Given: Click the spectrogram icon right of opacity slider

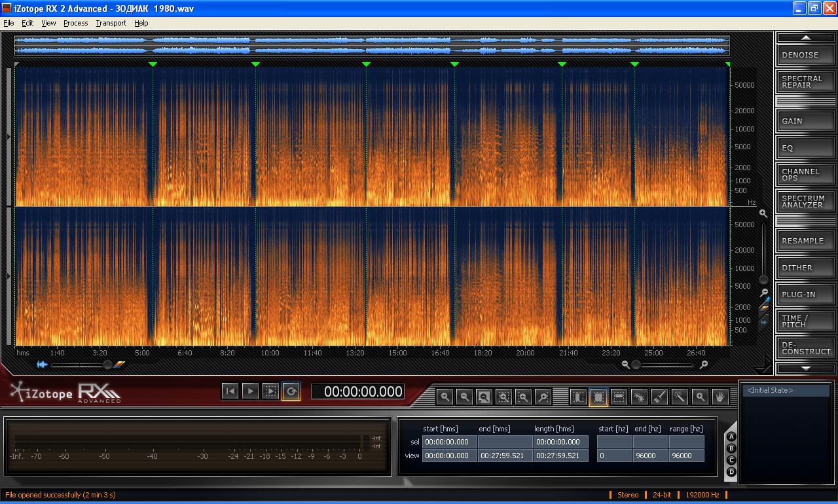Looking at the screenshot, I should [x=119, y=365].
